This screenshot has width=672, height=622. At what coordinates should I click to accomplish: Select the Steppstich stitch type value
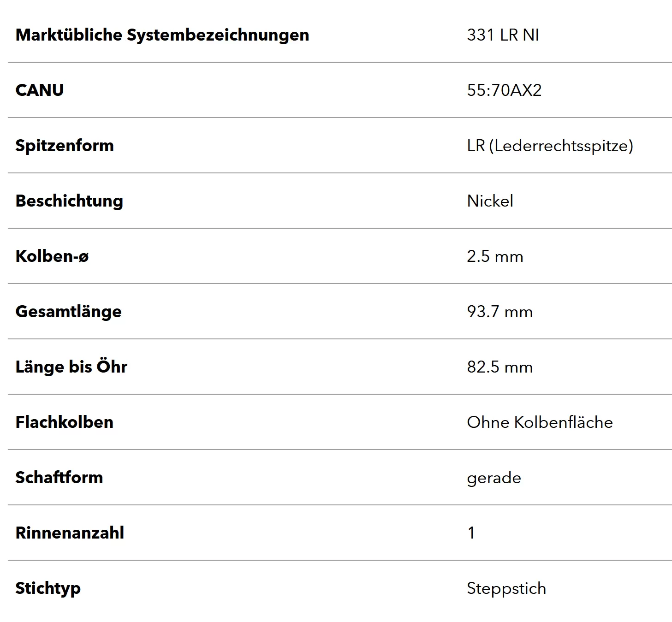pyautogui.click(x=506, y=588)
